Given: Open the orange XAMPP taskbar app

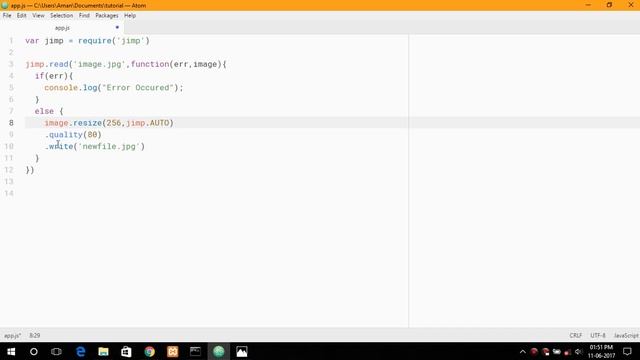Looking at the screenshot, I should [x=173, y=351].
